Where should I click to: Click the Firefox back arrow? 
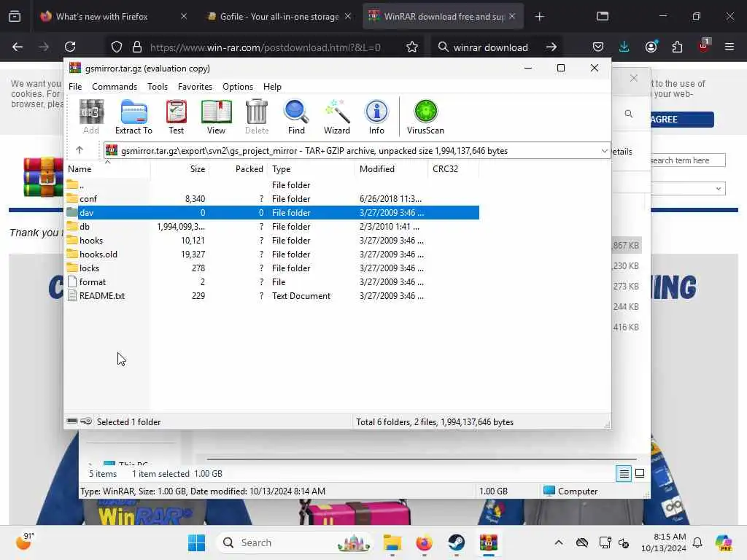[x=18, y=47]
